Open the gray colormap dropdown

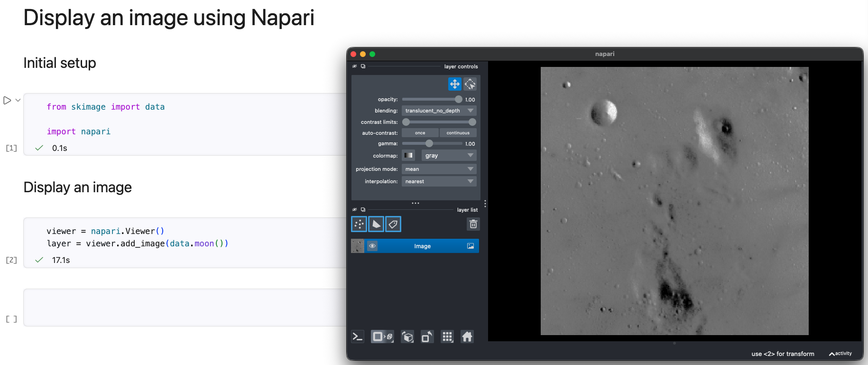pyautogui.click(x=449, y=155)
